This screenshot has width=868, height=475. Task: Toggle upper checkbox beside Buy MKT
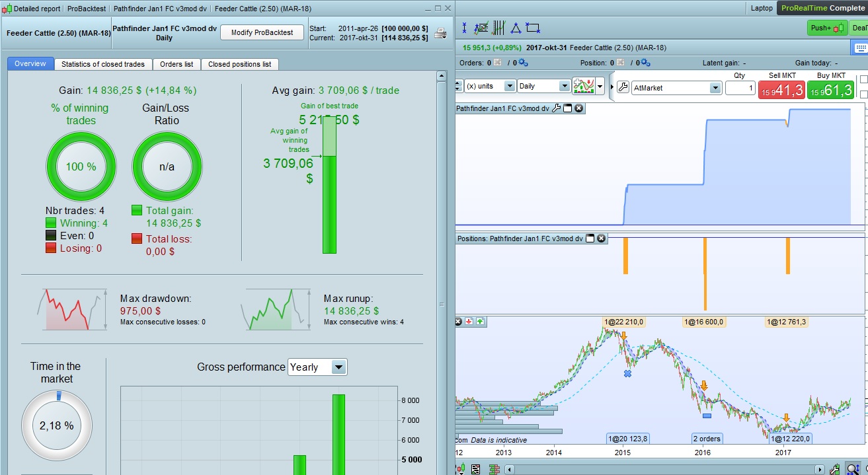863,79
